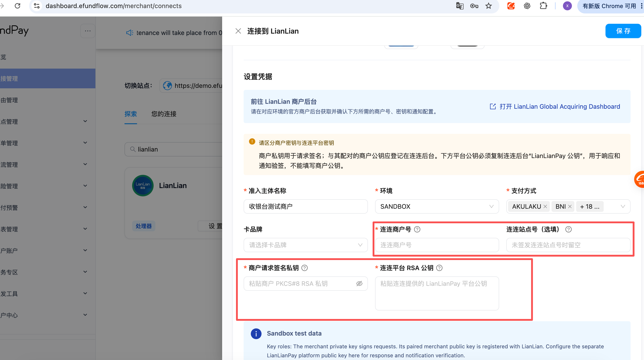Click the LianLian merchant number input
644x360 pixels.
pos(437,245)
